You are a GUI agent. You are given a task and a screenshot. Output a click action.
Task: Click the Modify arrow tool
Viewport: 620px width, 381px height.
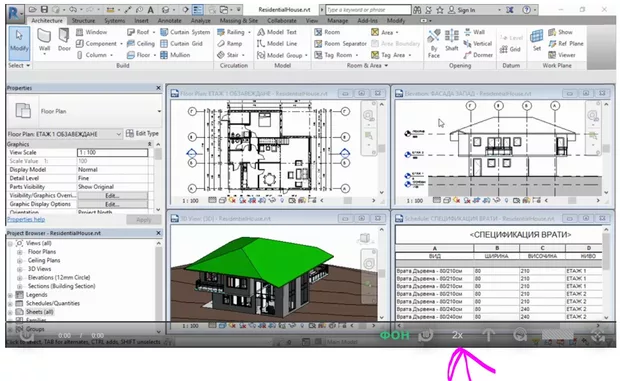19,41
